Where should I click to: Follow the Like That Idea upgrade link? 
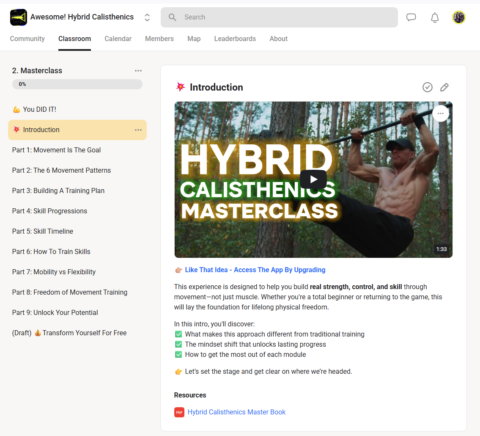point(255,270)
